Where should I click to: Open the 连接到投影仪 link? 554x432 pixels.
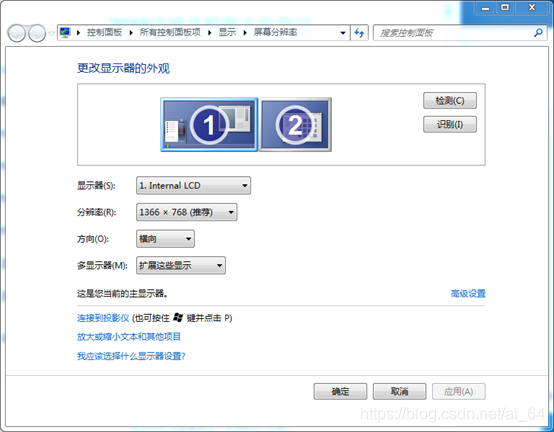click(103, 318)
